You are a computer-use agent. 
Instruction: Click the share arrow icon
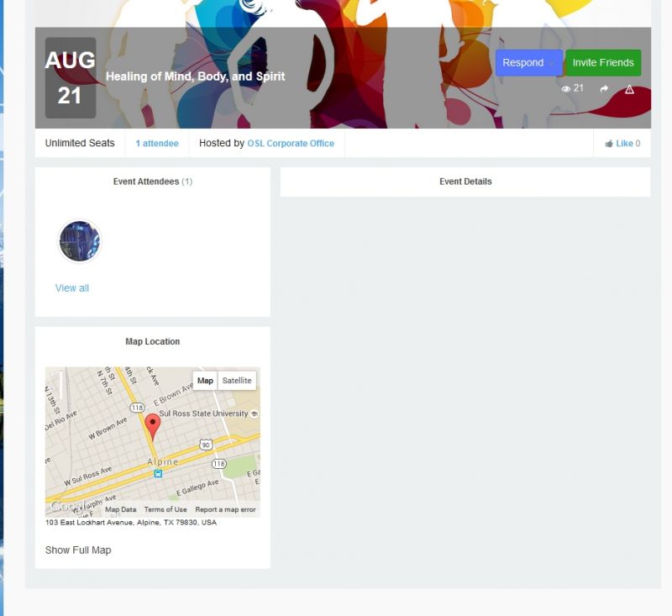point(604,89)
